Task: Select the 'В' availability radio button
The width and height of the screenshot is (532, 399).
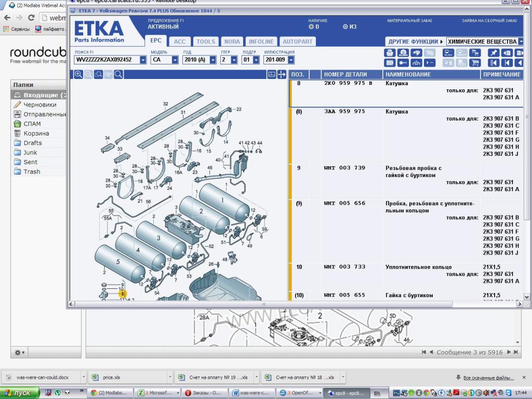Action: click(311, 26)
